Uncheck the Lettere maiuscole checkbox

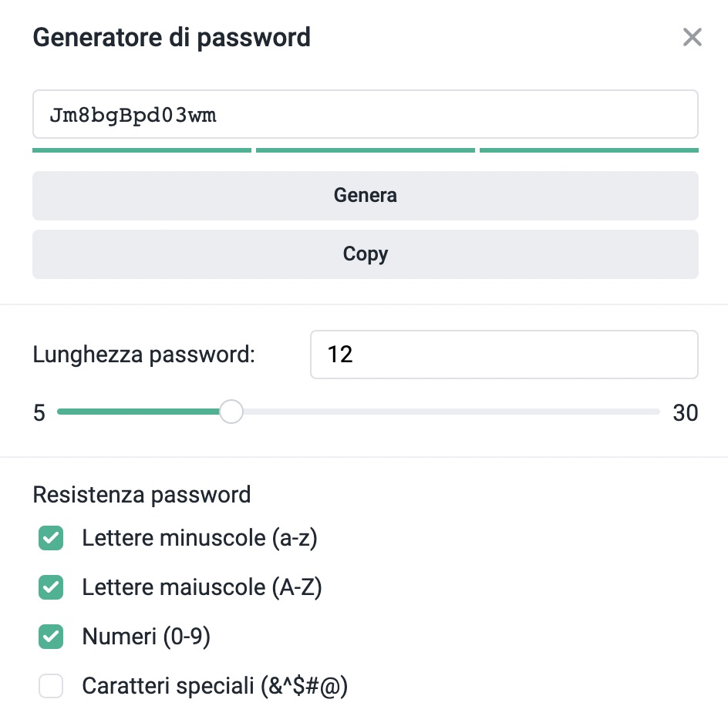[51, 588]
